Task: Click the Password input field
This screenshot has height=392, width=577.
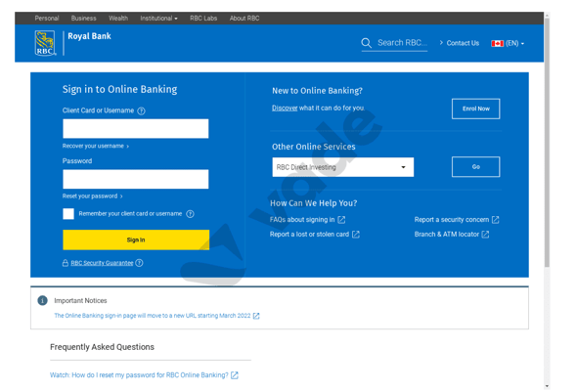Action: pos(135,179)
